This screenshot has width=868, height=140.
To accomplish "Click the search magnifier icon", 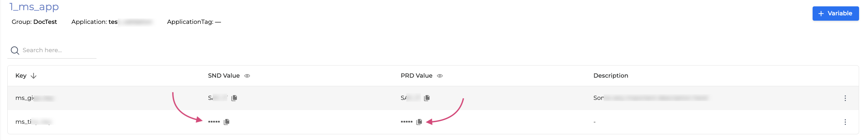I will (x=15, y=51).
